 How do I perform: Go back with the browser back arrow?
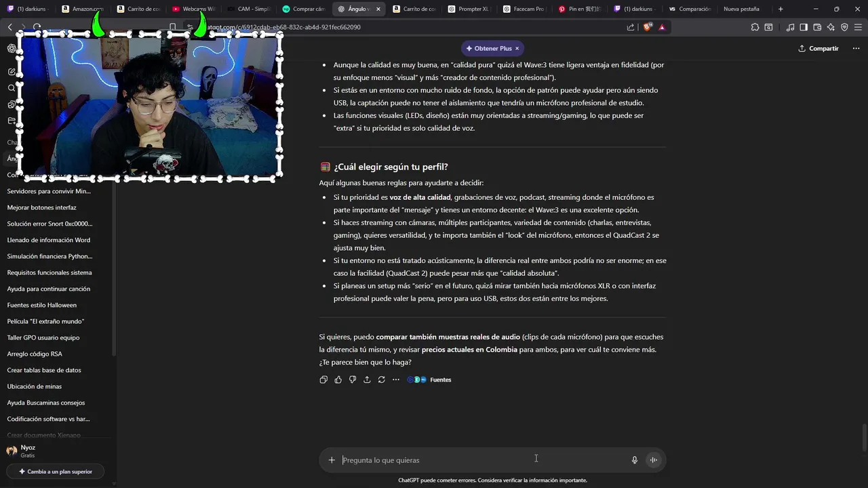[x=9, y=27]
